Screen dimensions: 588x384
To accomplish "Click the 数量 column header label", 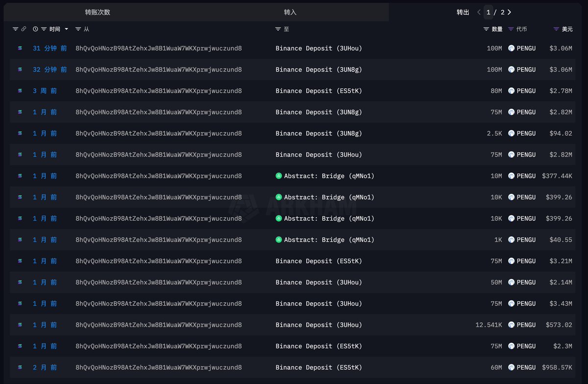I will (x=497, y=29).
